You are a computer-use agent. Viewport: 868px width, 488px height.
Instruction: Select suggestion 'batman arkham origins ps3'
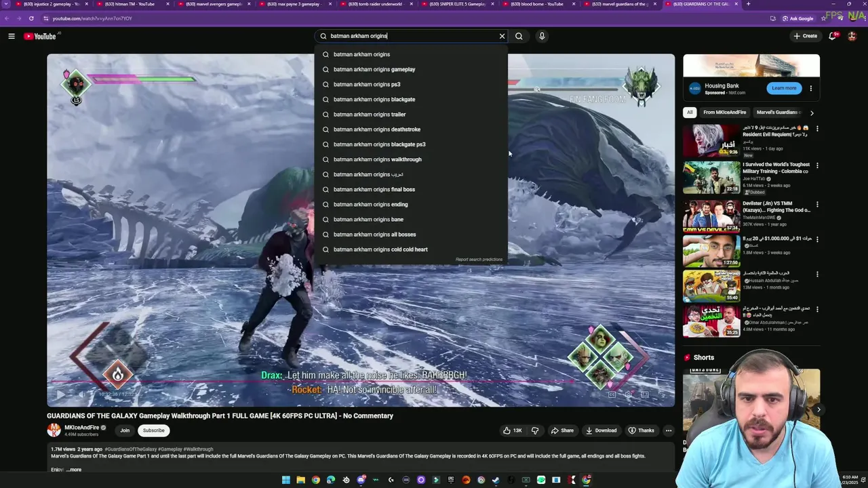(411, 84)
